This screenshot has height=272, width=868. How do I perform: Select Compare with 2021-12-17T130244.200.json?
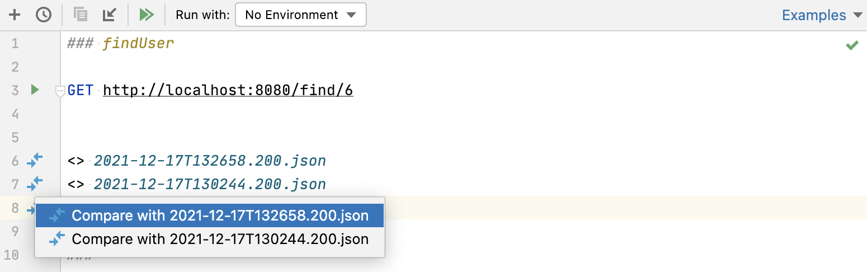220,240
